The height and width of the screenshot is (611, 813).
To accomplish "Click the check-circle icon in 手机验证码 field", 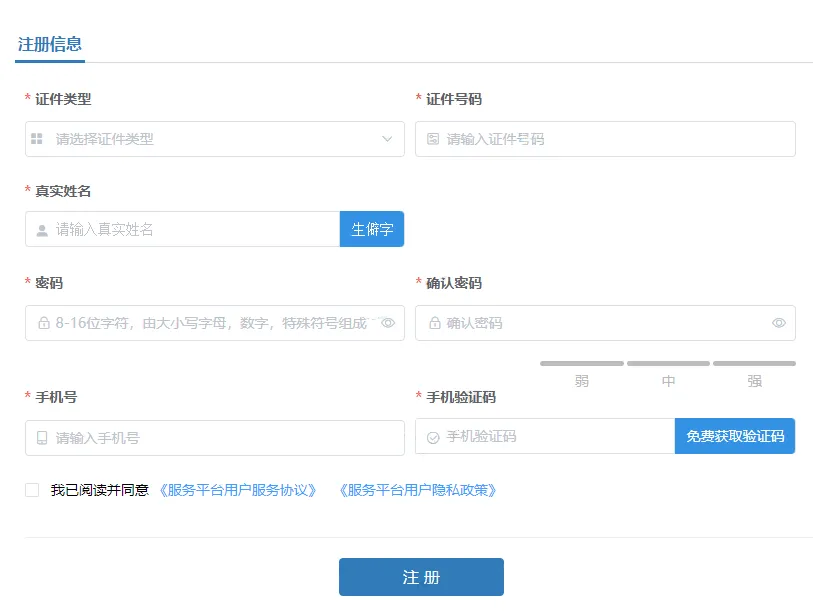I will [x=433, y=438].
